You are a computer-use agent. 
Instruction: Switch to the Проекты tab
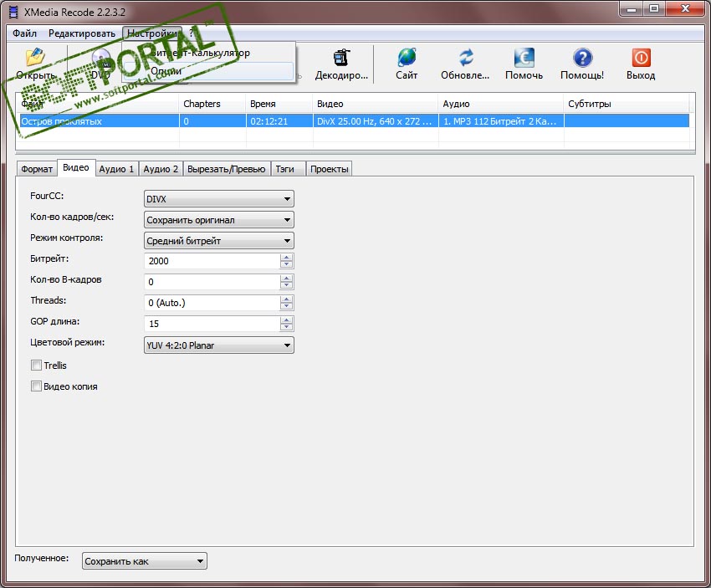(330, 169)
